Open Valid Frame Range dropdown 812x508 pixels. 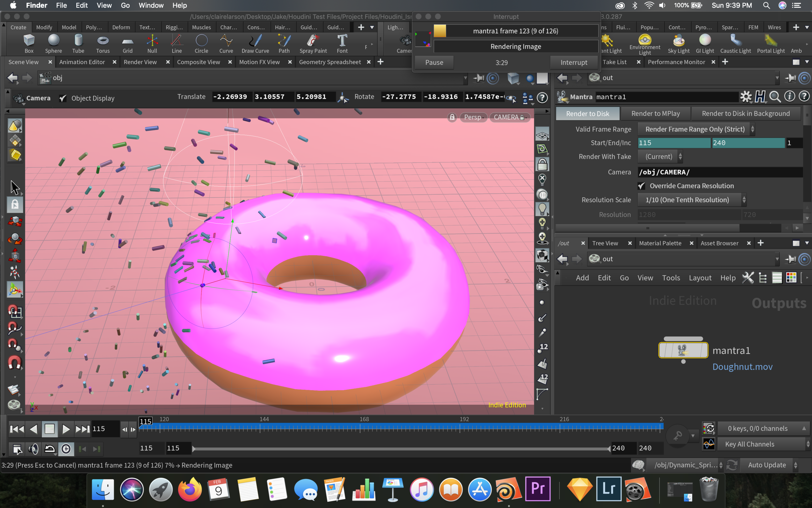pyautogui.click(x=696, y=129)
